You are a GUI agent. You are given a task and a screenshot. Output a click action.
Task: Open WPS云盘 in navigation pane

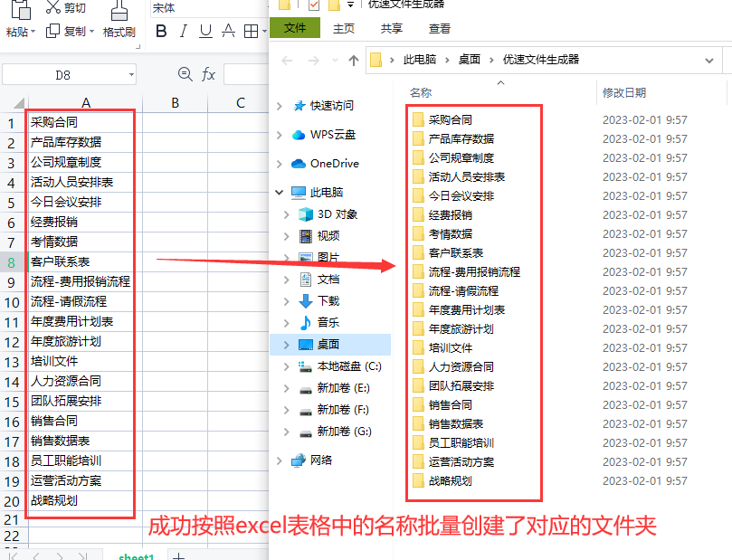[333, 135]
